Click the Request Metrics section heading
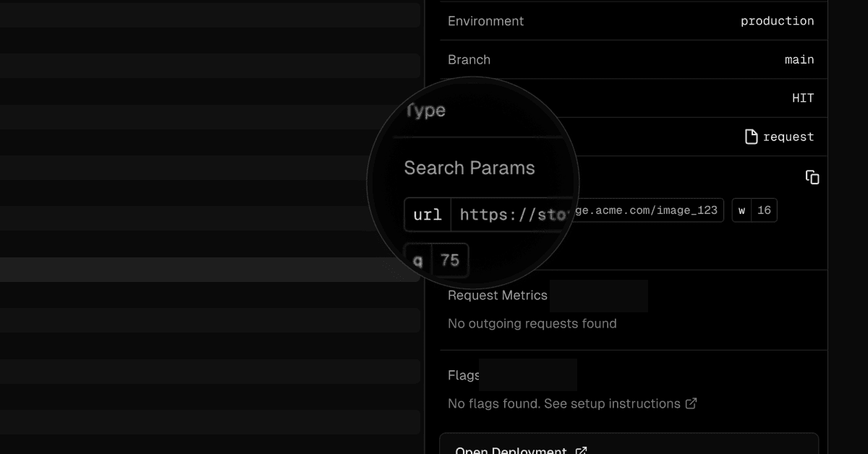This screenshot has height=454, width=868. [498, 295]
